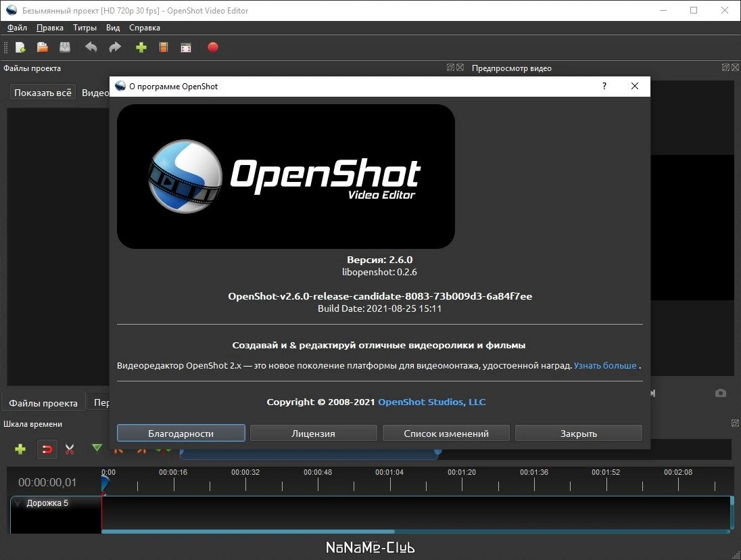The height and width of the screenshot is (560, 741).
Task: Open the Справка menu
Action: click(x=145, y=28)
